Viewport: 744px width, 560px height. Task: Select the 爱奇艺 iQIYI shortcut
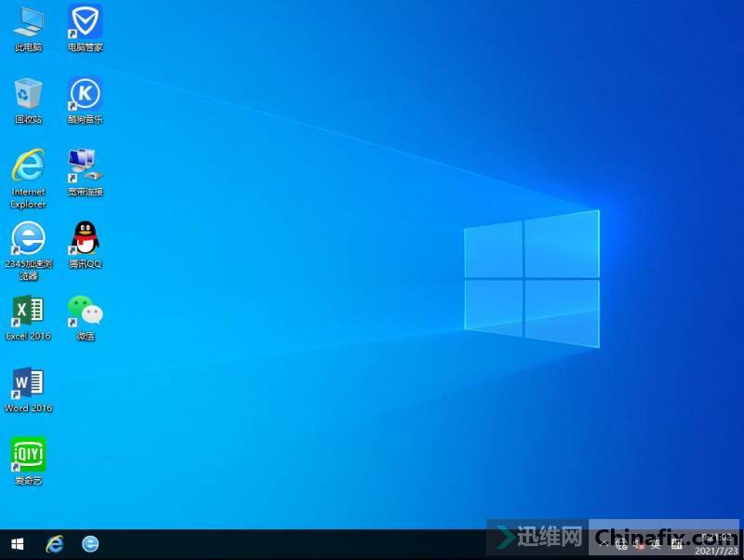29,461
